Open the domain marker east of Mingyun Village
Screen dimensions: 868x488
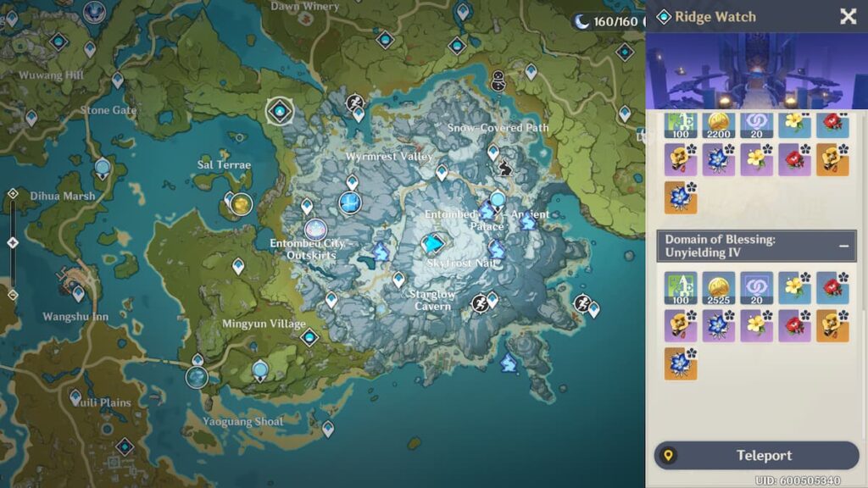(x=309, y=337)
